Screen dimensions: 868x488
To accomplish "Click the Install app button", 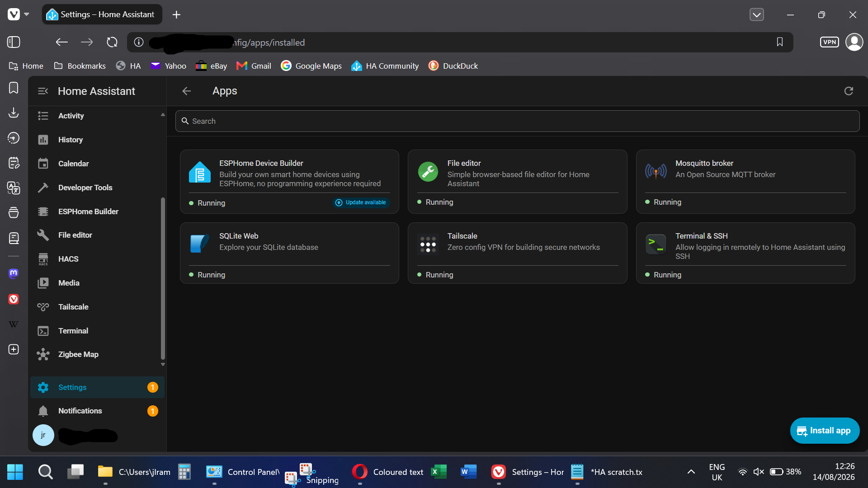I will [x=825, y=431].
